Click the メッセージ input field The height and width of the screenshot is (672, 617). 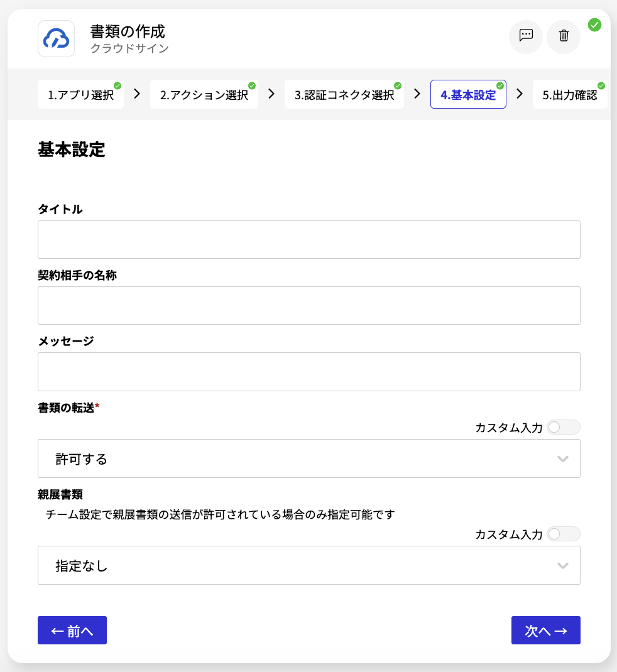click(x=309, y=372)
